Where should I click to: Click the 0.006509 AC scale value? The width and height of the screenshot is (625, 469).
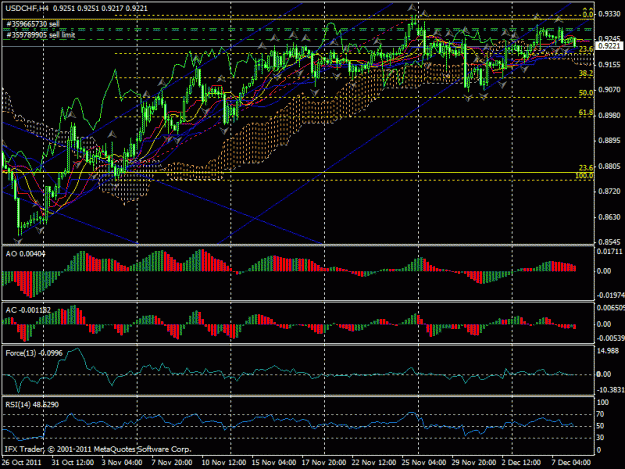[610, 308]
